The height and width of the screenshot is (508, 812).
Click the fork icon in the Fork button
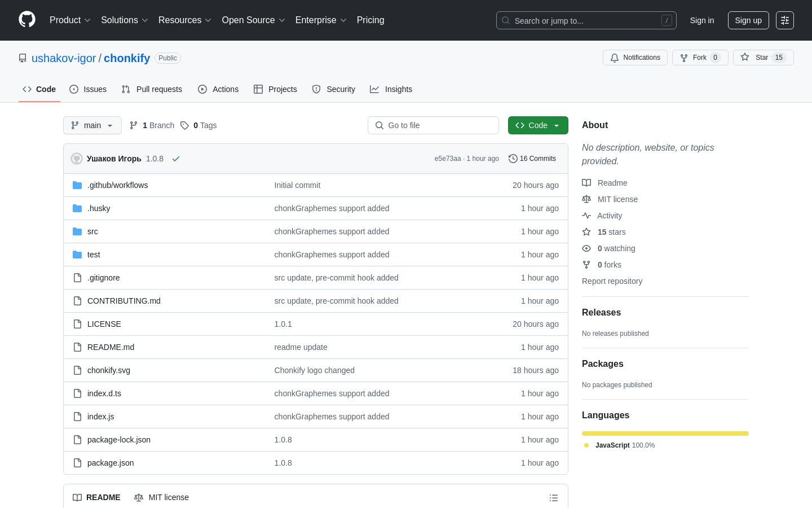click(684, 58)
